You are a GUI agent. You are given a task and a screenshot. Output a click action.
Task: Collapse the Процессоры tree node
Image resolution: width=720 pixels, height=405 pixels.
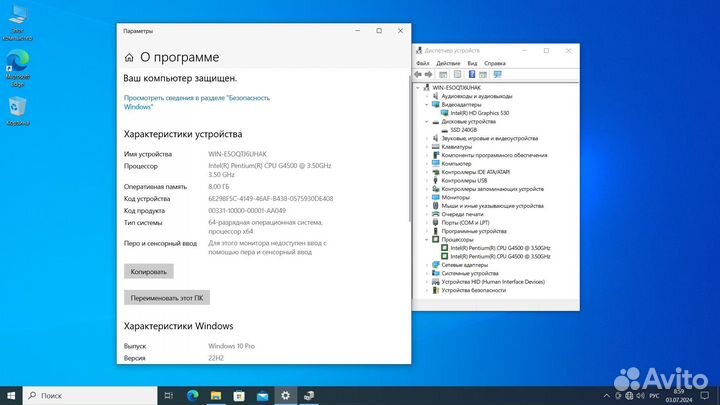(428, 239)
